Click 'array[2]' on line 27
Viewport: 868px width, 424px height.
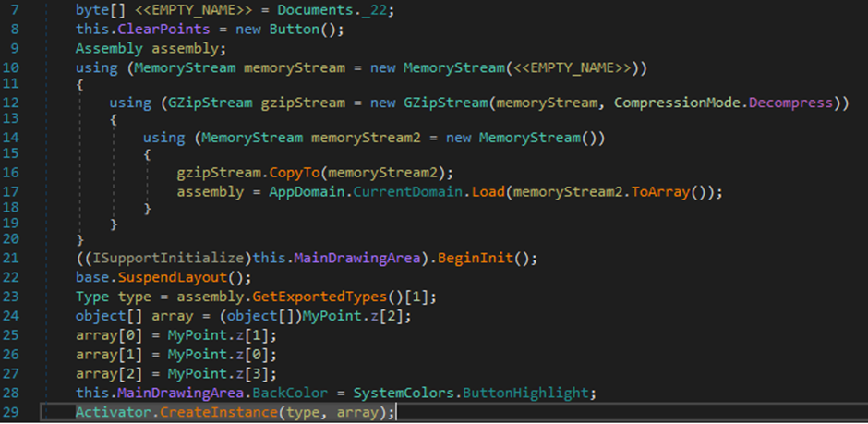(x=109, y=373)
